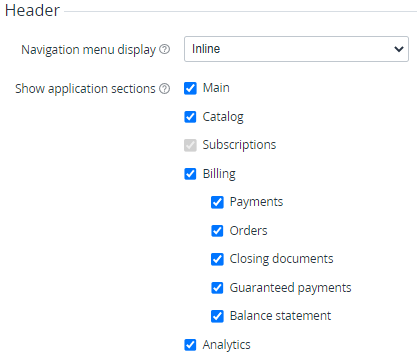This screenshot has height=360, width=417.
Task: Click help icon beside Show application sections
Action: click(x=164, y=89)
